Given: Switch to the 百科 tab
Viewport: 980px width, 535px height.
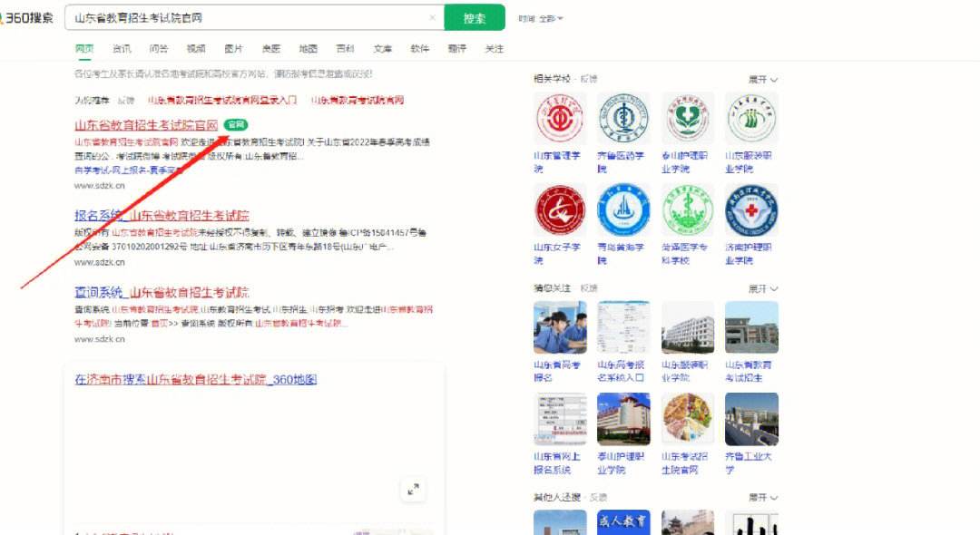Looking at the screenshot, I should pyautogui.click(x=345, y=49).
